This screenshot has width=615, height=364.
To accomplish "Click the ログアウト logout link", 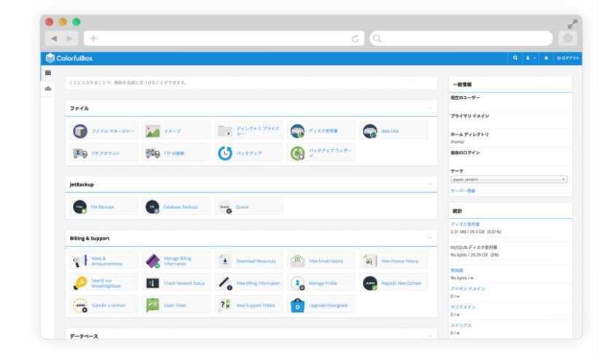I will tap(568, 58).
